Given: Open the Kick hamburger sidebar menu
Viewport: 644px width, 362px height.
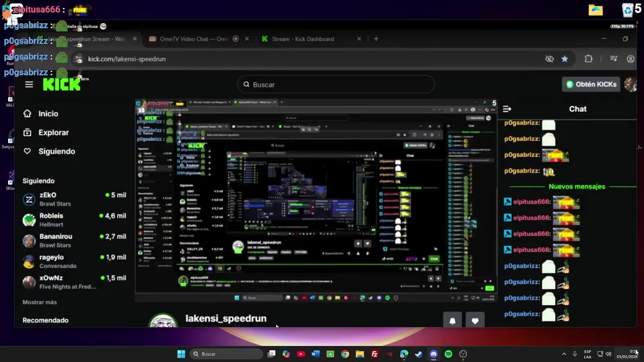Looking at the screenshot, I should point(29,84).
